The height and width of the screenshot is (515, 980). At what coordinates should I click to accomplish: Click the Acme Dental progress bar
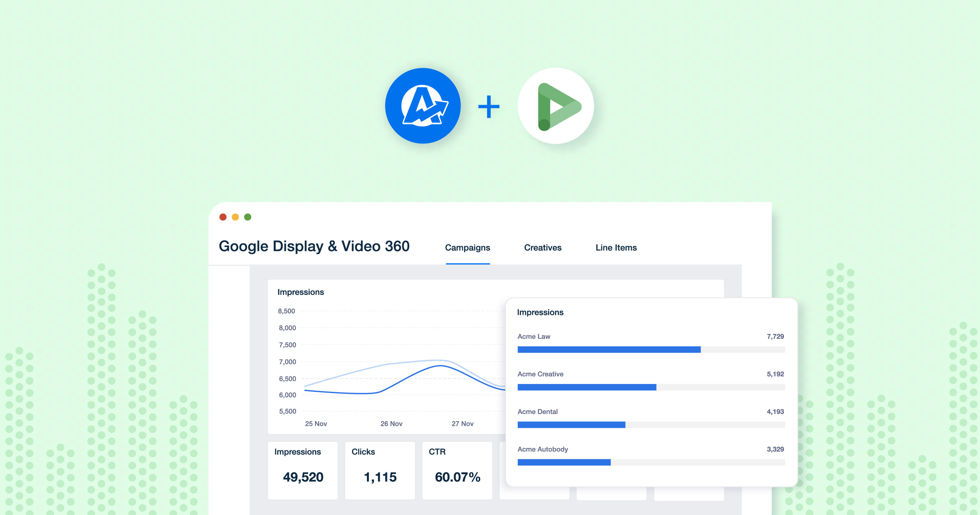pyautogui.click(x=651, y=425)
